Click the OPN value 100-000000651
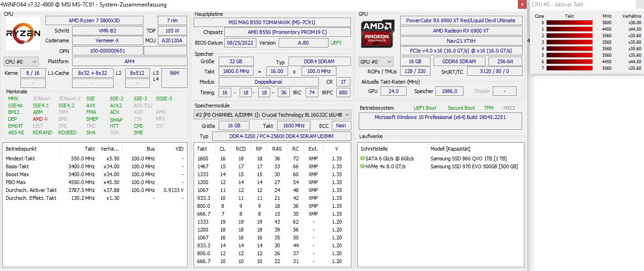The height and width of the screenshot is (271, 644). coord(107,51)
